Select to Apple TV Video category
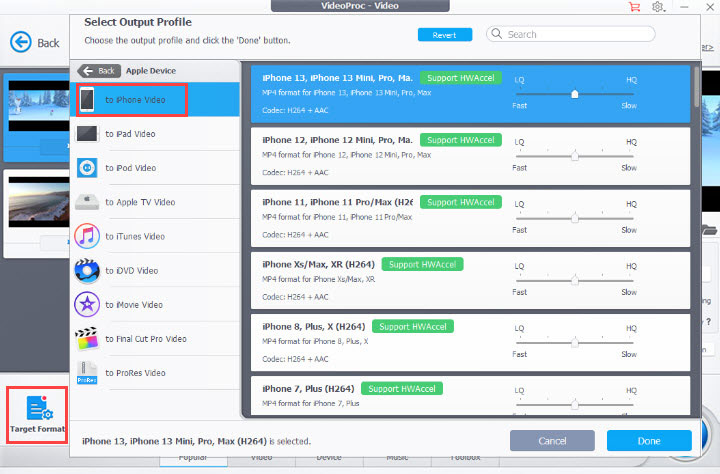The image size is (720, 474). [155, 202]
